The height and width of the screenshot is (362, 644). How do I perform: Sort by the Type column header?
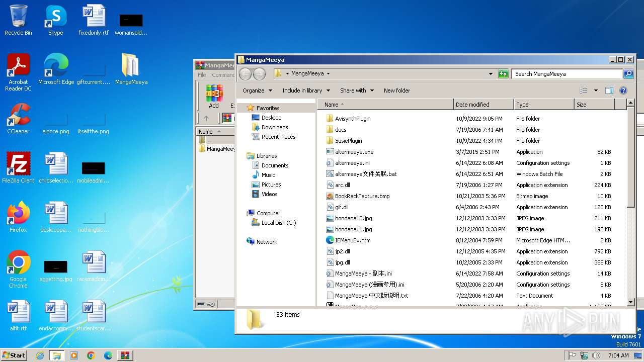544,105
